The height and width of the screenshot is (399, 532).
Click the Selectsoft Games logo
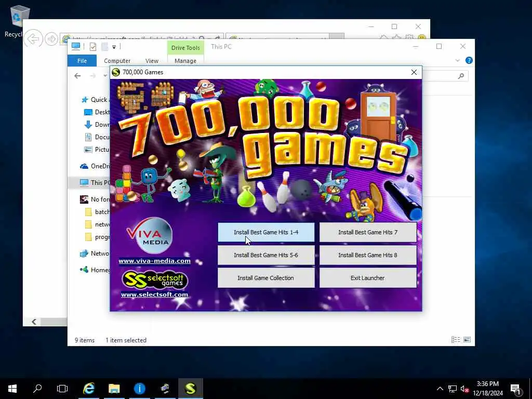tap(154, 280)
